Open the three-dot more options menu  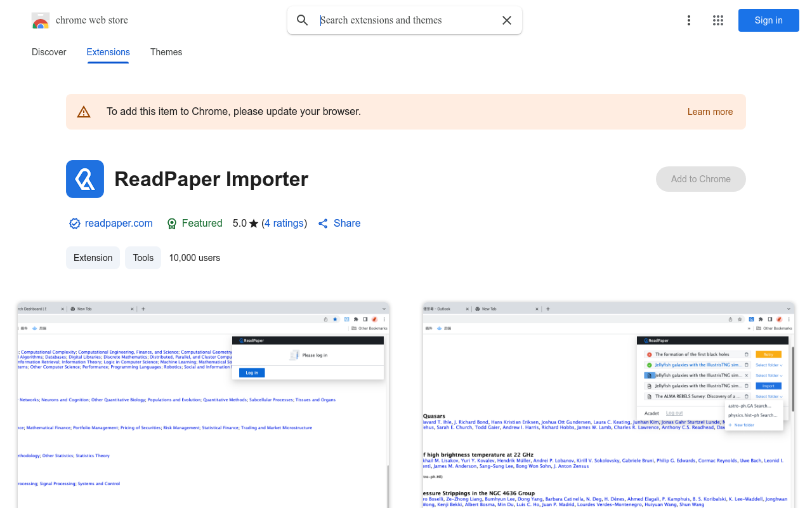689,20
